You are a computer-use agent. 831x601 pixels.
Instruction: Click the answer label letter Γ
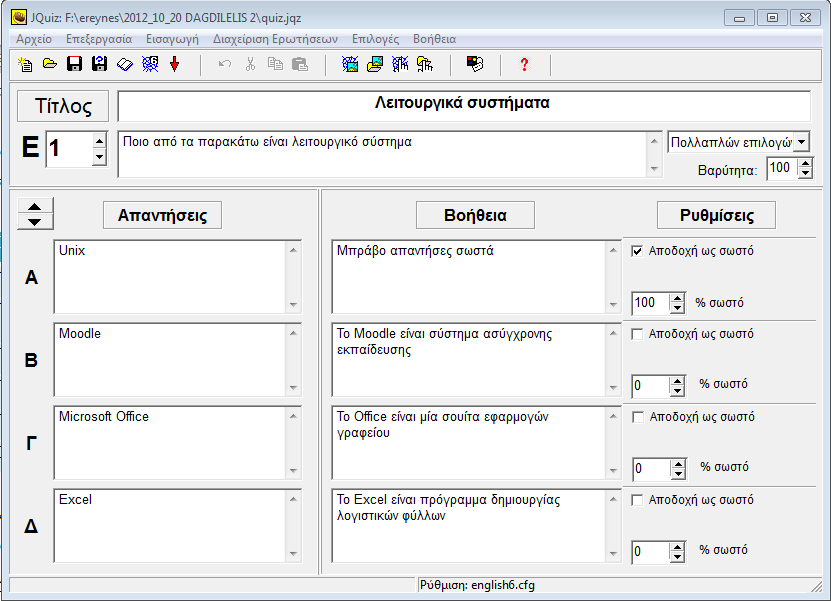pyautogui.click(x=31, y=443)
